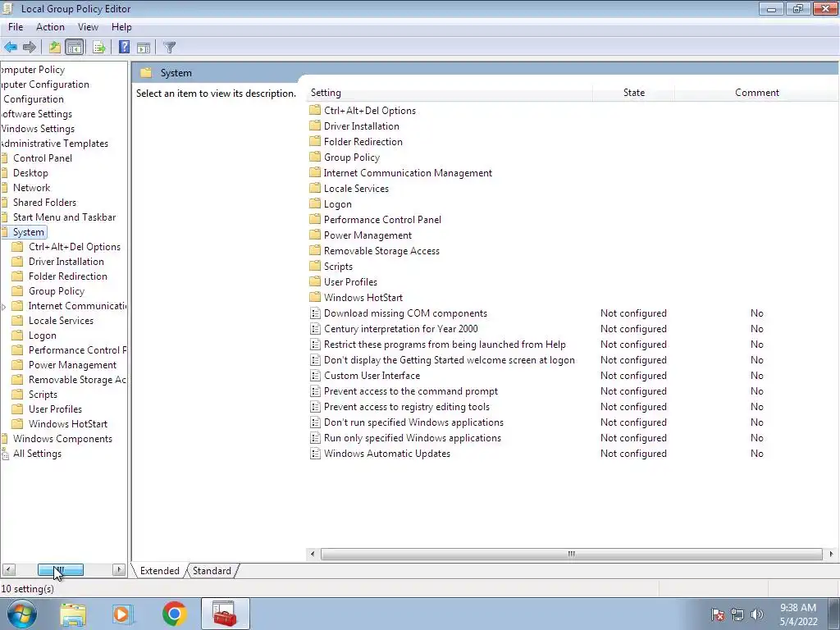Click the list's horizontal scrollbar thumb

pyautogui.click(x=571, y=554)
